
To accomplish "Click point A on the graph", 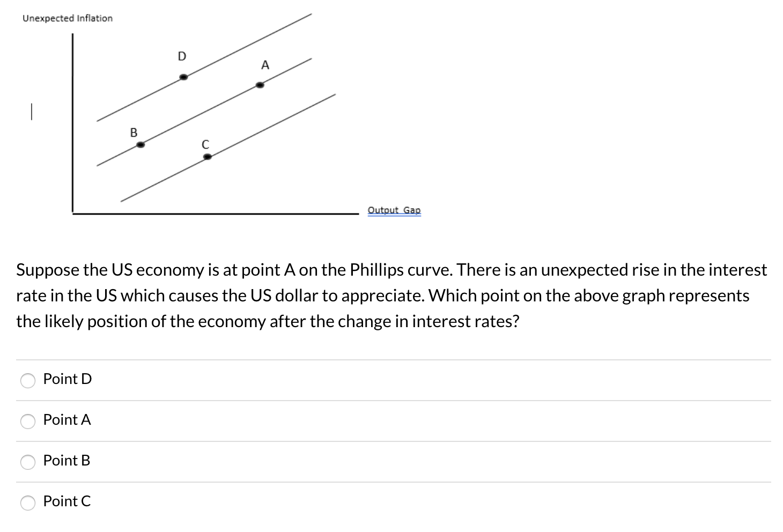I will click(261, 84).
